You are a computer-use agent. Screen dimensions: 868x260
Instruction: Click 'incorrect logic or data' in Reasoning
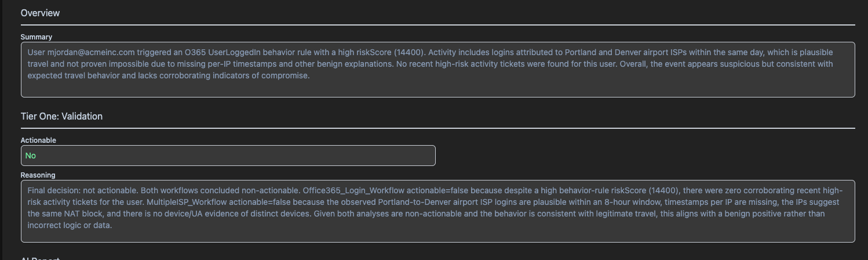70,226
